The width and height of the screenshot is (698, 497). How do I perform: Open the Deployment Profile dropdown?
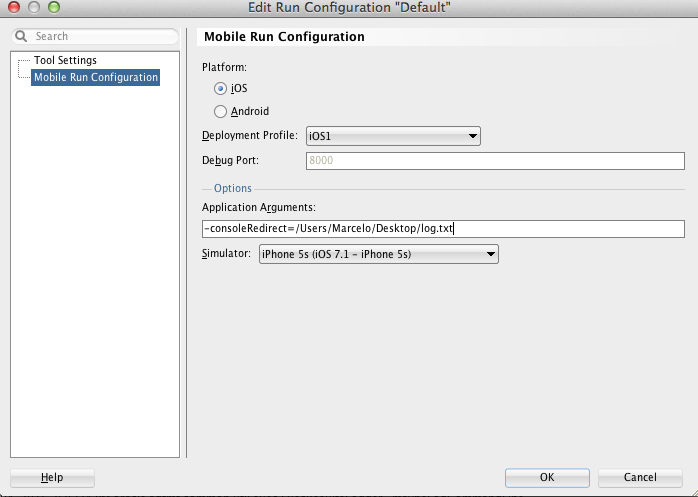[x=393, y=136]
